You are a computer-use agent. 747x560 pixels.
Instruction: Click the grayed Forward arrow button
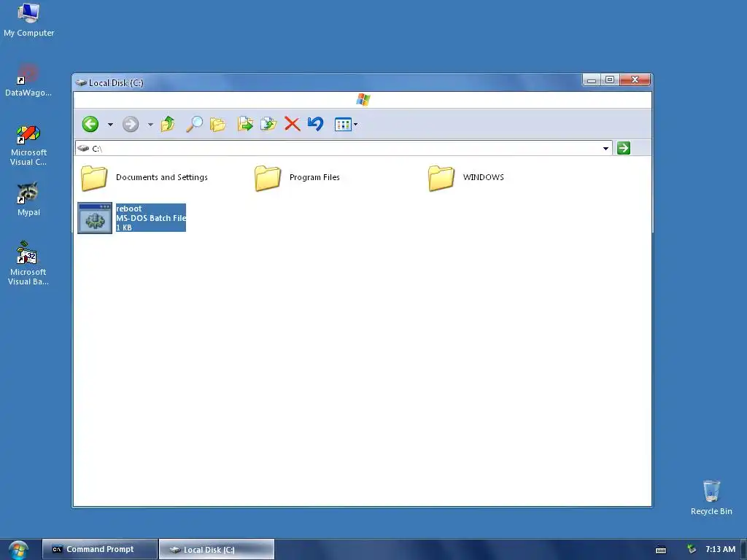coord(130,124)
